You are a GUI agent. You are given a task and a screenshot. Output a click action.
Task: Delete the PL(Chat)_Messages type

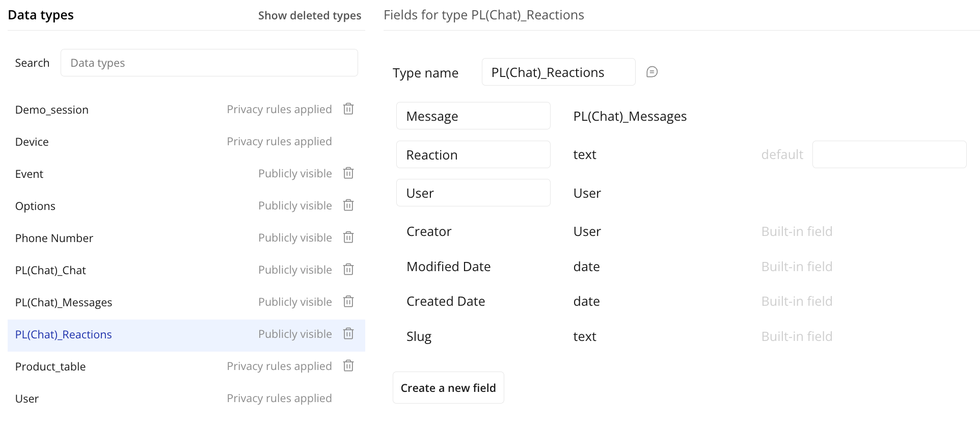(348, 302)
